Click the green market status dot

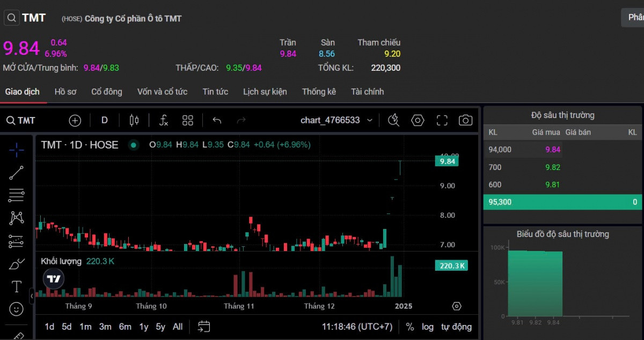click(x=133, y=145)
